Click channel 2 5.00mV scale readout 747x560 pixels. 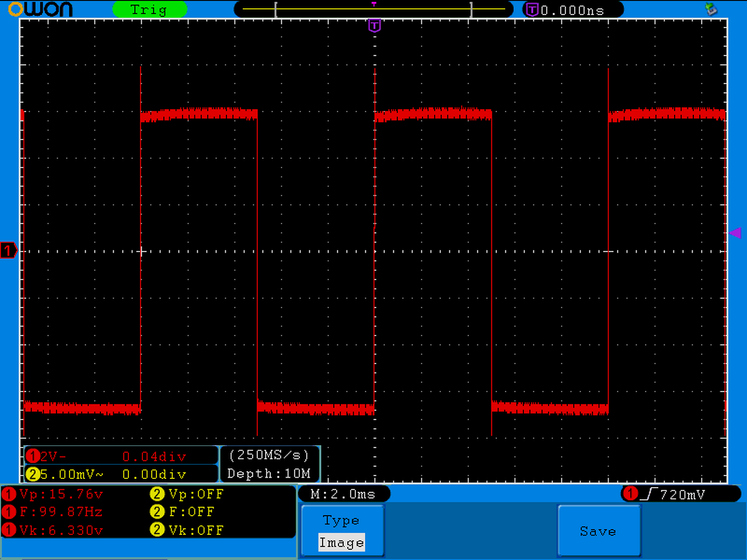pyautogui.click(x=72, y=474)
